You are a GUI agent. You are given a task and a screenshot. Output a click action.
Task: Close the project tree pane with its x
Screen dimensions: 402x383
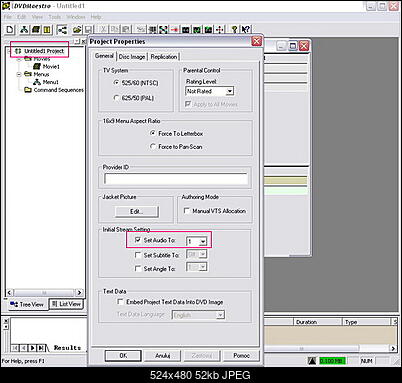[x=83, y=41]
